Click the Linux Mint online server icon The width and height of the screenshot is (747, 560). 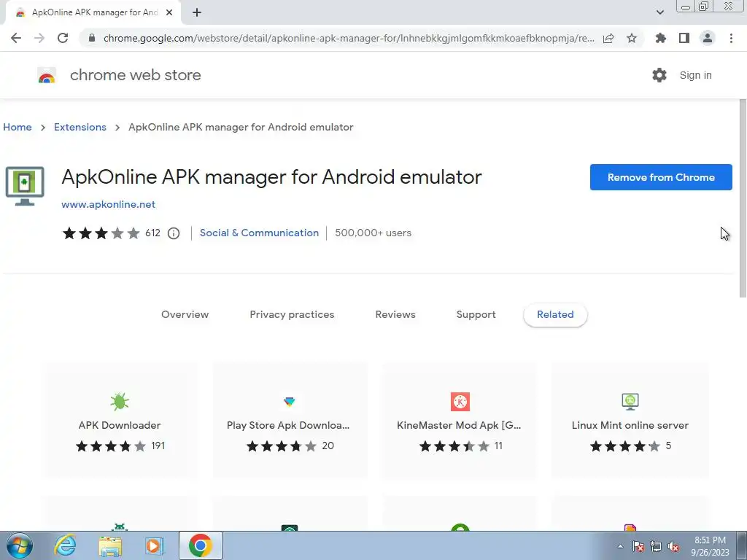[x=630, y=402]
